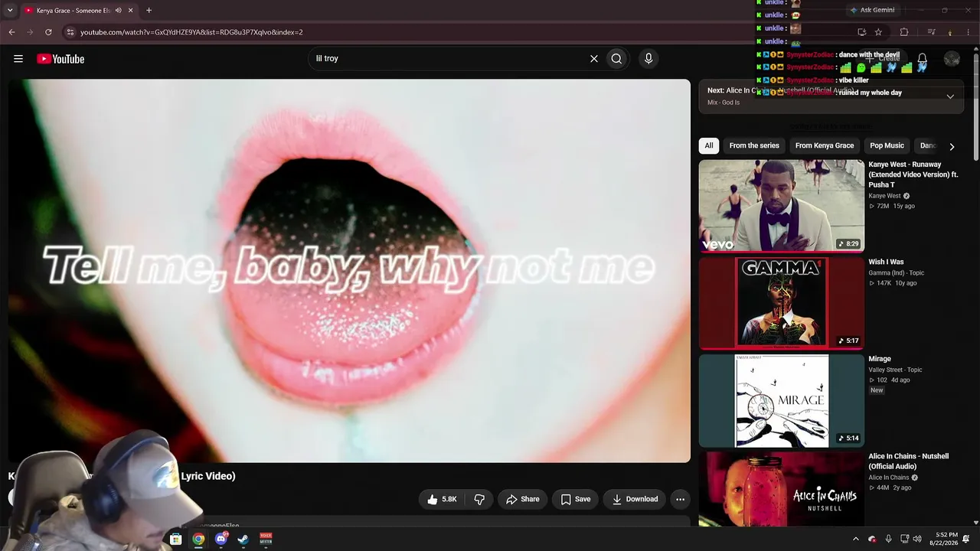Open YouTube notifications bell
The width and height of the screenshot is (980, 551).
click(x=923, y=59)
